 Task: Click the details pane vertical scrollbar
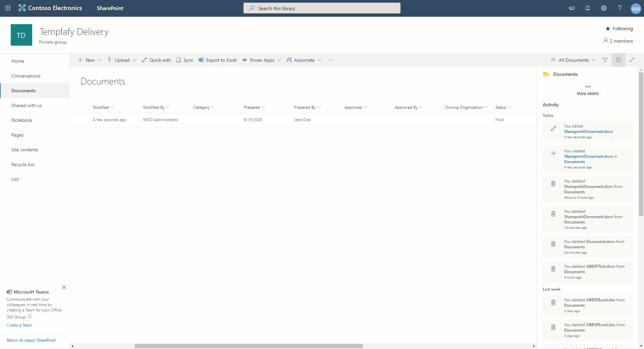point(641,144)
